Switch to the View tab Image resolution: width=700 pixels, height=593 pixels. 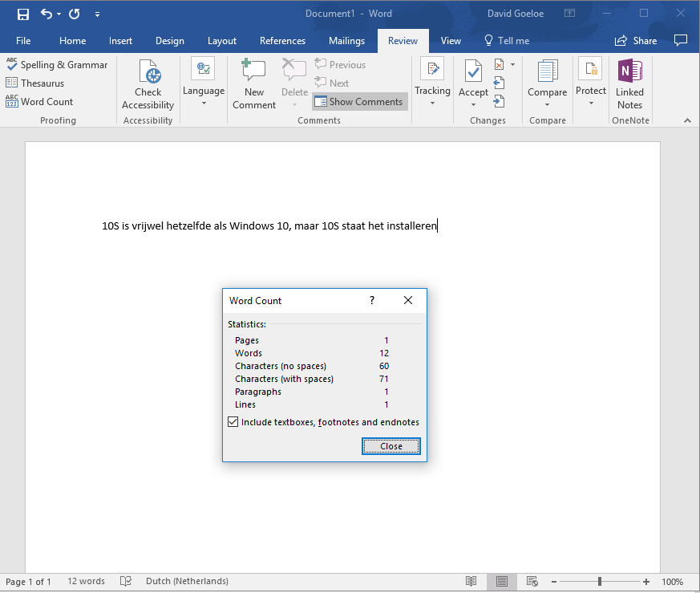tap(451, 41)
